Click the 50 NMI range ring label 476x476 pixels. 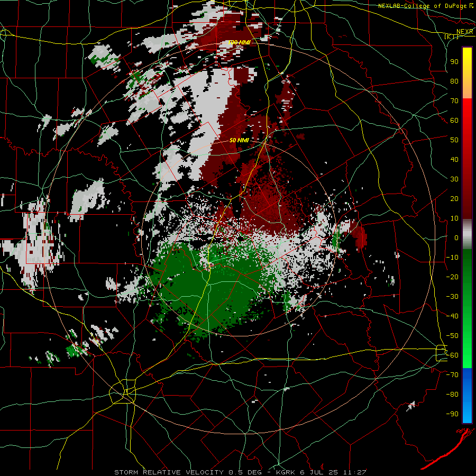(239, 140)
